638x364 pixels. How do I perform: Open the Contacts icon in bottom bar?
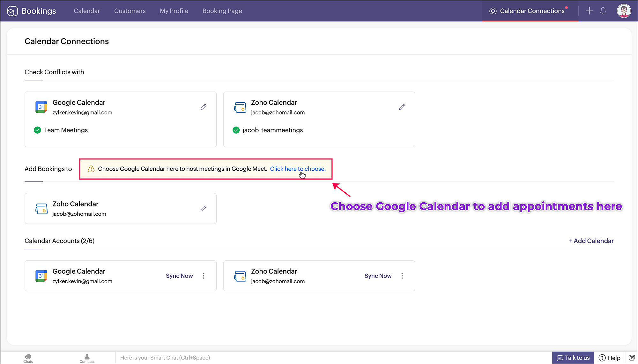pyautogui.click(x=87, y=358)
